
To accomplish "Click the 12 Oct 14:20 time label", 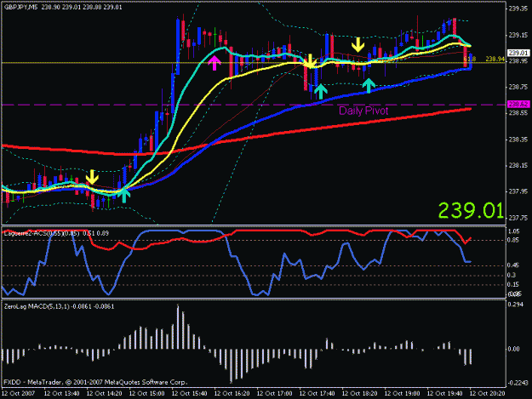I will [x=104, y=393].
